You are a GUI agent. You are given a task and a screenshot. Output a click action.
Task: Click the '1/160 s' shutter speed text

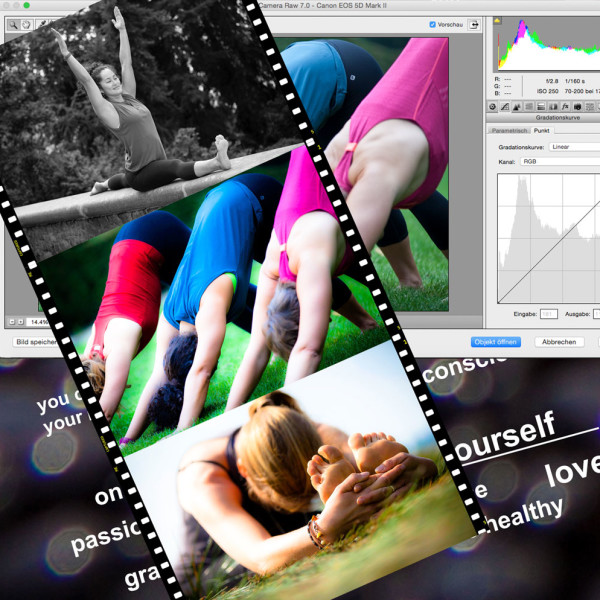coord(575,81)
